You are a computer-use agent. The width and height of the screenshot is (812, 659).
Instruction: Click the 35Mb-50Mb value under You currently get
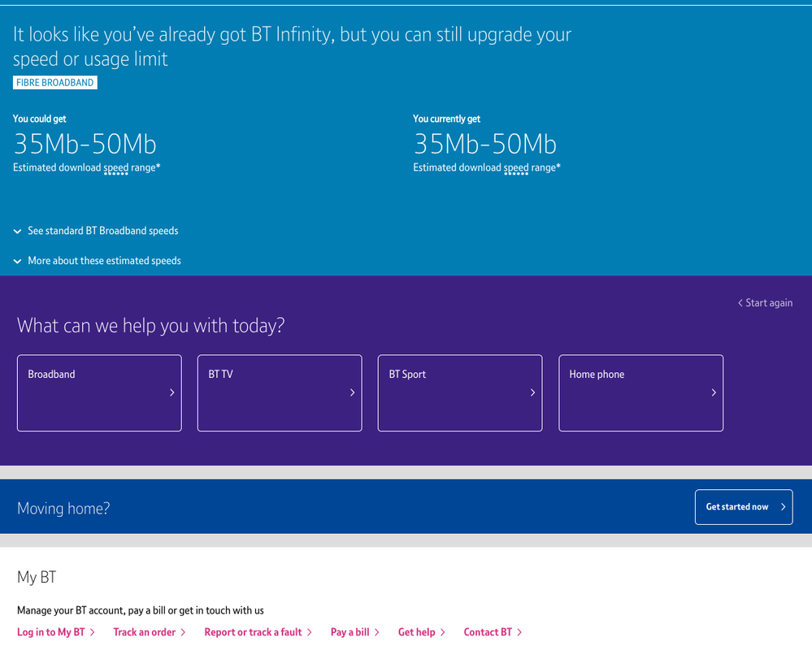click(485, 144)
